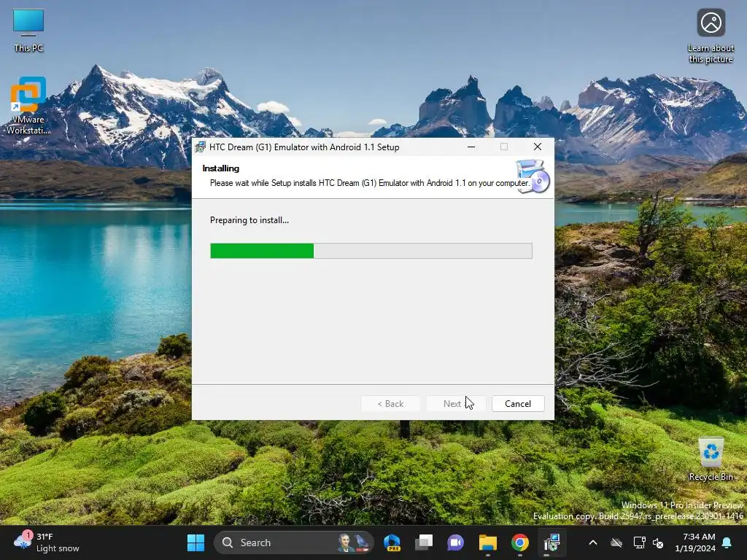Minimize the Setup window
The image size is (747, 560).
471,147
